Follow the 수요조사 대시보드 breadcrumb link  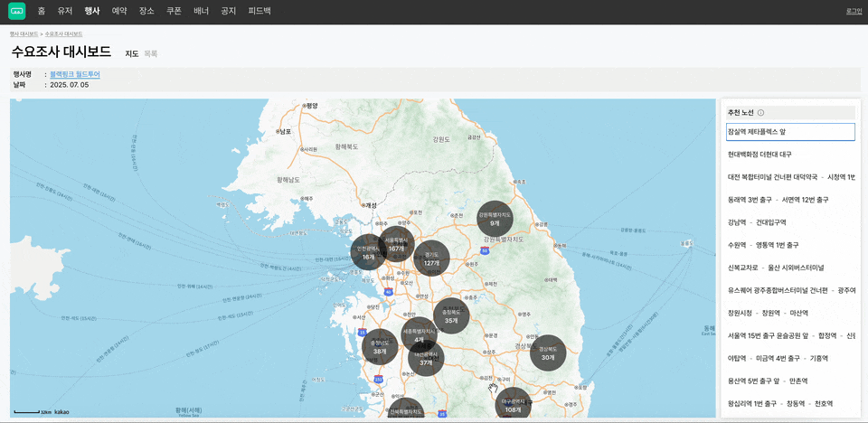(x=63, y=34)
